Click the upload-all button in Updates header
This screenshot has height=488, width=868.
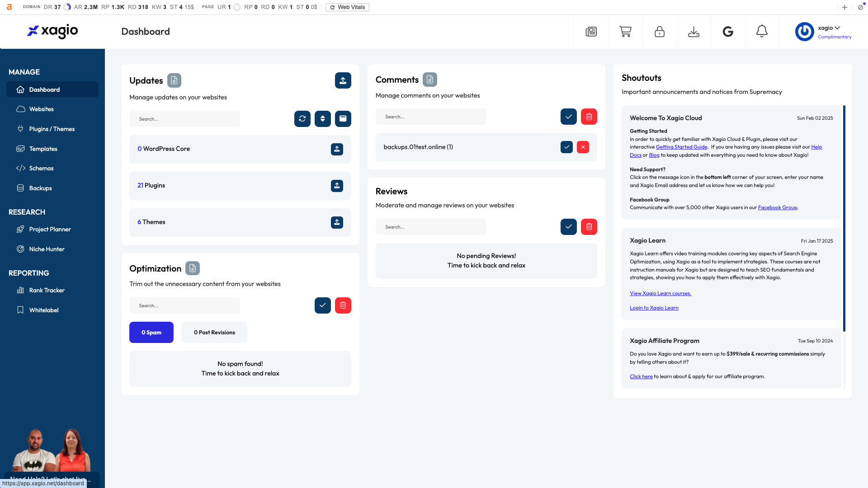point(343,80)
